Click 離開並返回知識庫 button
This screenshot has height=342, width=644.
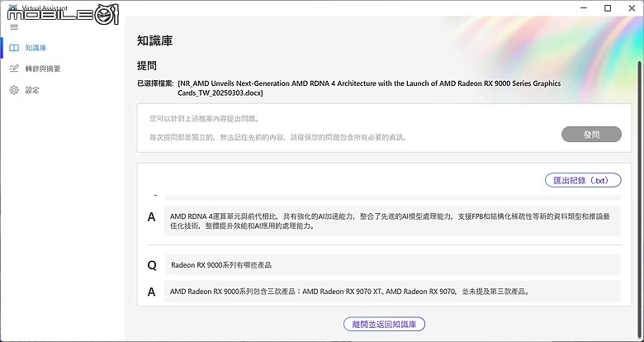384,324
